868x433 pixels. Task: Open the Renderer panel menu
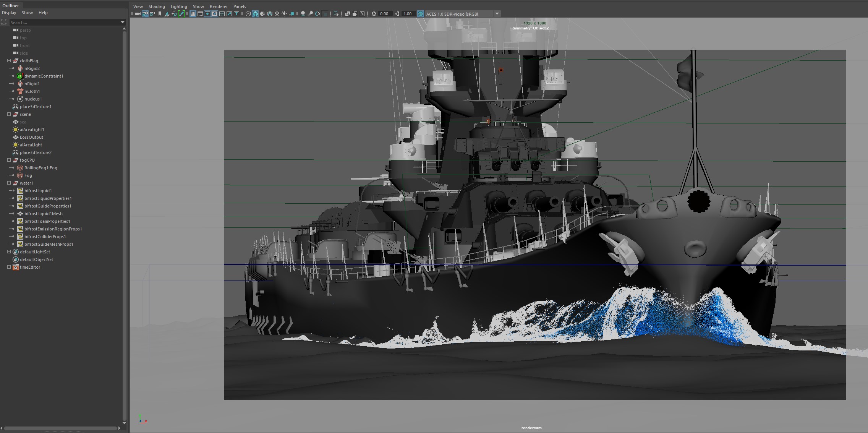(x=219, y=6)
